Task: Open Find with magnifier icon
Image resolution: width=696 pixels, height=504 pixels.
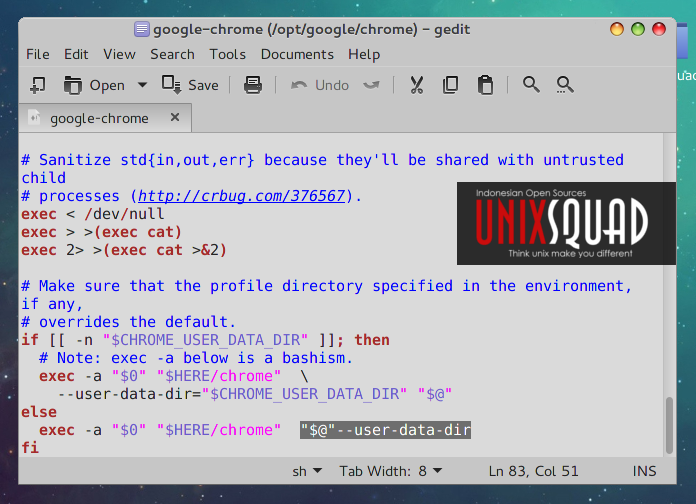Action: (531, 84)
